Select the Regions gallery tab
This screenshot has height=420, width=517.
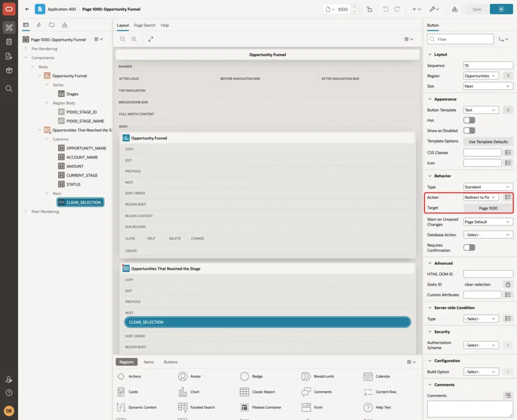(126, 362)
